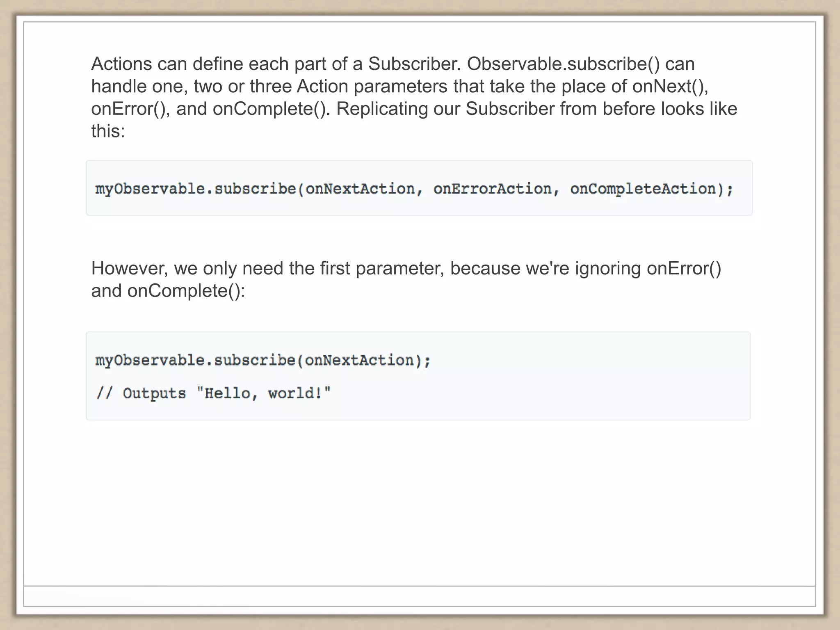Click 'and onComplete():' text above second code
The width and height of the screenshot is (840, 630).
[168, 291]
